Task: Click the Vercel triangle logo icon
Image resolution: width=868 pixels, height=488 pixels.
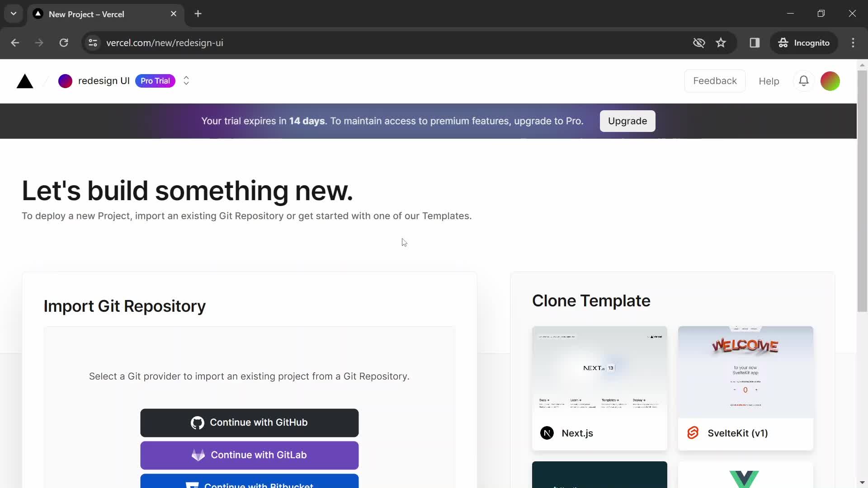Action: (x=24, y=80)
